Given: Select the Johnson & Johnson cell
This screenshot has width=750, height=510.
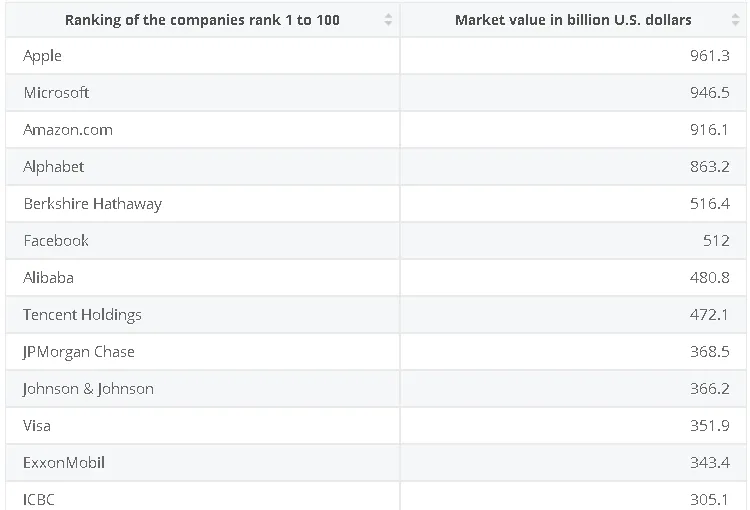Looking at the screenshot, I should tap(89, 389).
